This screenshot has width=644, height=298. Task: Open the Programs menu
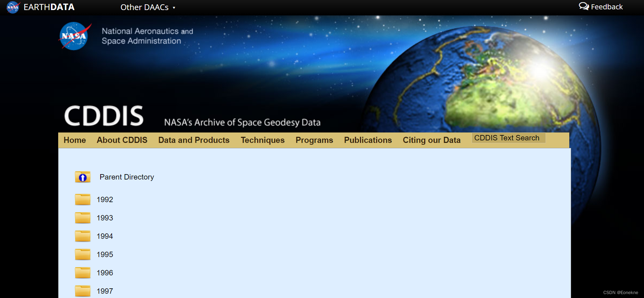click(x=314, y=140)
